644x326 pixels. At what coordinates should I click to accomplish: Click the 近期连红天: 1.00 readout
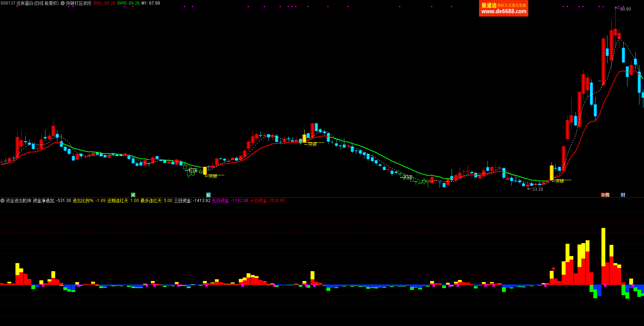point(123,201)
